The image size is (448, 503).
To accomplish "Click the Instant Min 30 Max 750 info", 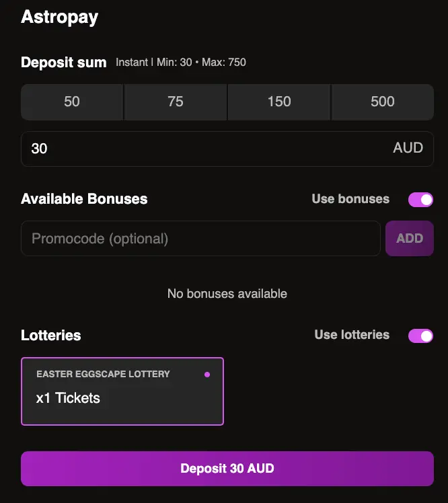I will pyautogui.click(x=181, y=63).
